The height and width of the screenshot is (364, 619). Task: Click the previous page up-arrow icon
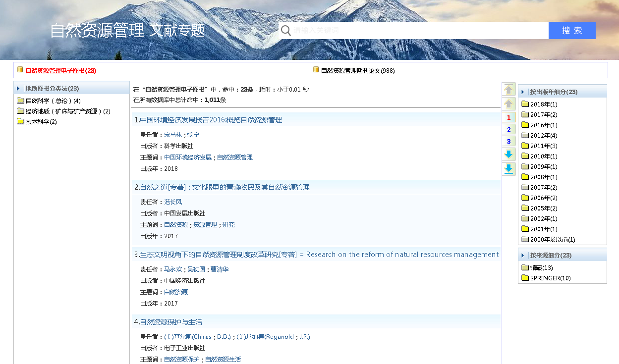tap(508, 104)
